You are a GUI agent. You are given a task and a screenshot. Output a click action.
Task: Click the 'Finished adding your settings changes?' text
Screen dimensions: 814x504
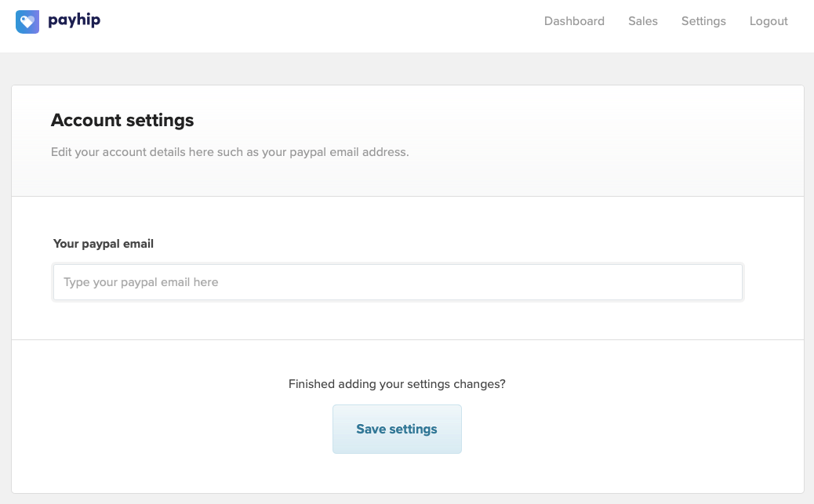coord(397,384)
